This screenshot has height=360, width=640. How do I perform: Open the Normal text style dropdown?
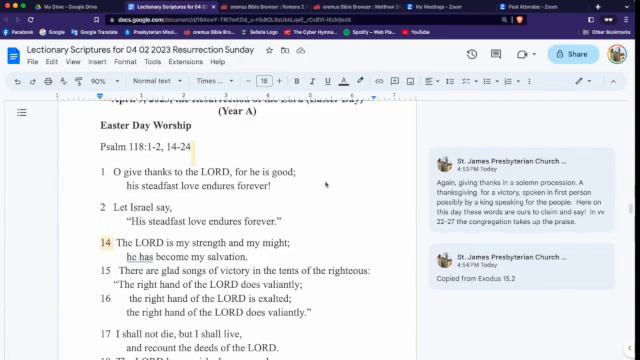(157, 81)
